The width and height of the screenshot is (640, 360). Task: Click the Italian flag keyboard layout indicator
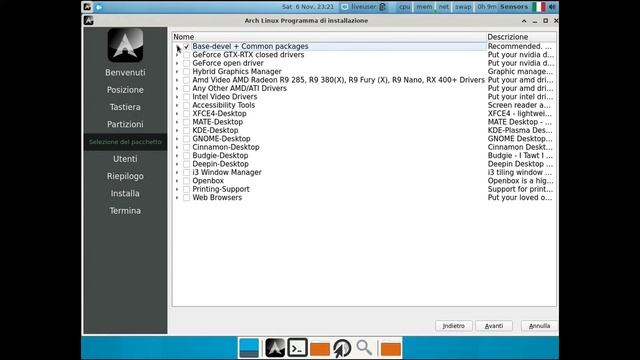click(x=539, y=7)
